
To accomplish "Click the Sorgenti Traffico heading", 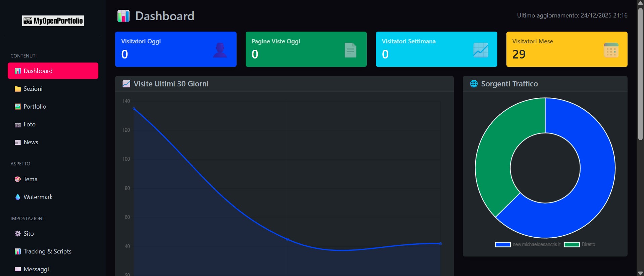I will [x=509, y=84].
